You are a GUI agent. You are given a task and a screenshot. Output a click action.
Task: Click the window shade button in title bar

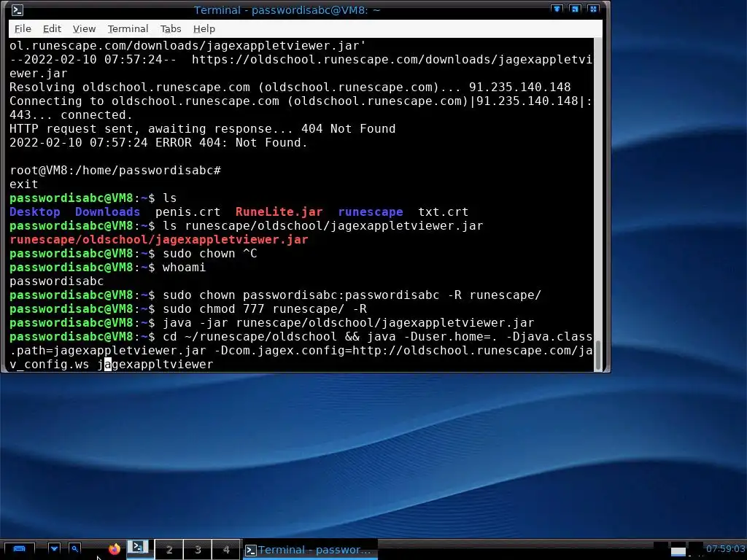click(557, 9)
